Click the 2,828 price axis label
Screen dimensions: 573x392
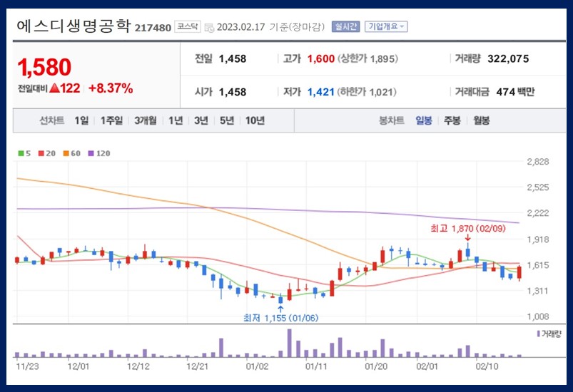point(538,162)
